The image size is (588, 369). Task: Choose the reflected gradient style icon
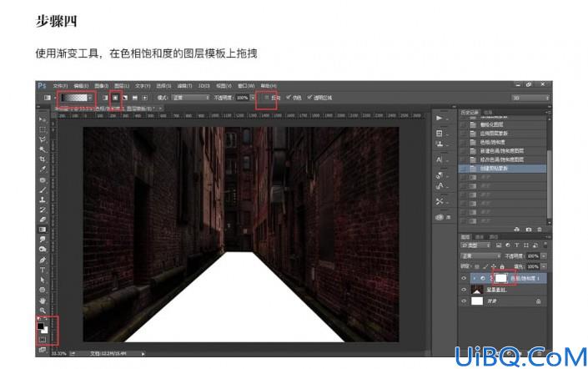[x=135, y=98]
